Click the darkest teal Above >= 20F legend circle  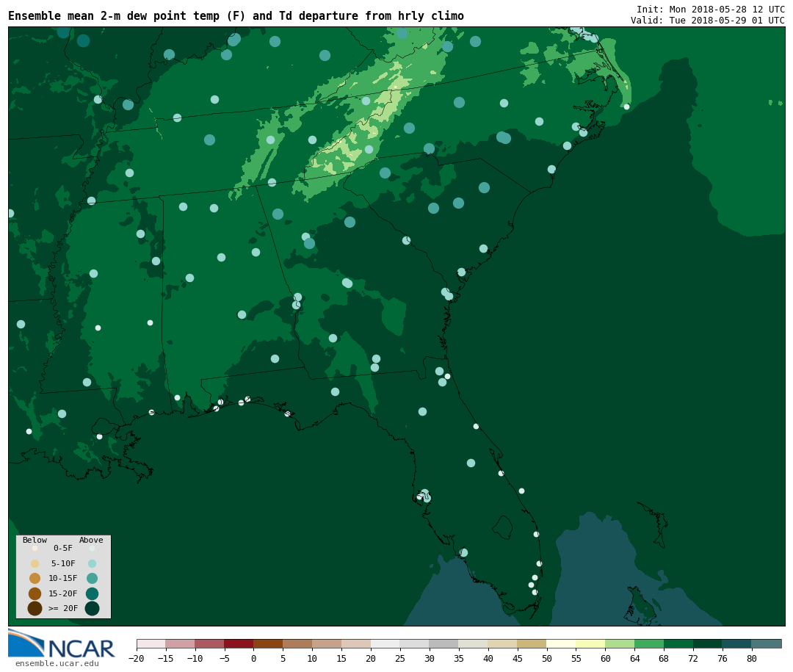pos(92,608)
